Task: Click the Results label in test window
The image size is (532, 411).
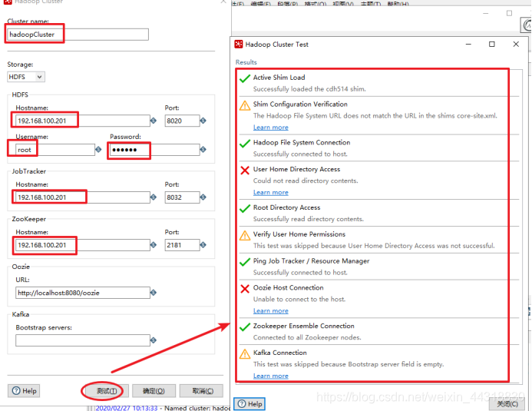Action: pyautogui.click(x=246, y=62)
